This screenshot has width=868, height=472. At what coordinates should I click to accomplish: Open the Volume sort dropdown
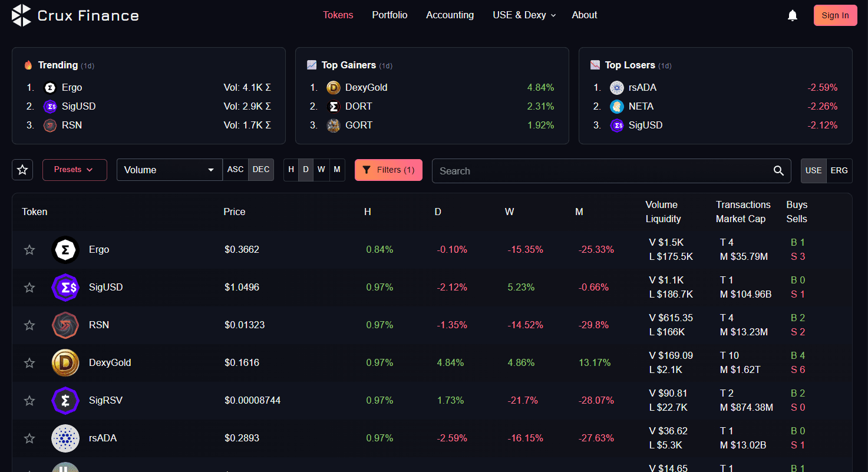(169, 170)
